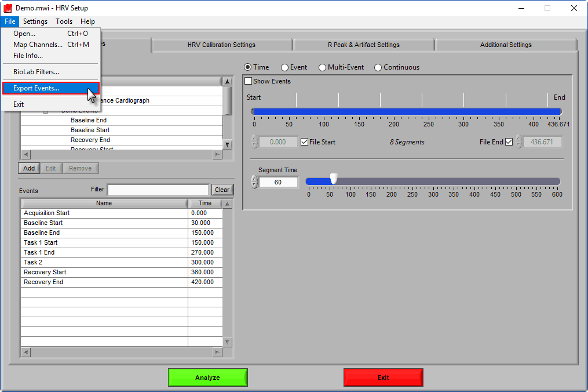The image size is (588, 392).
Task: Select the Event segmentation mode
Action: coord(284,67)
